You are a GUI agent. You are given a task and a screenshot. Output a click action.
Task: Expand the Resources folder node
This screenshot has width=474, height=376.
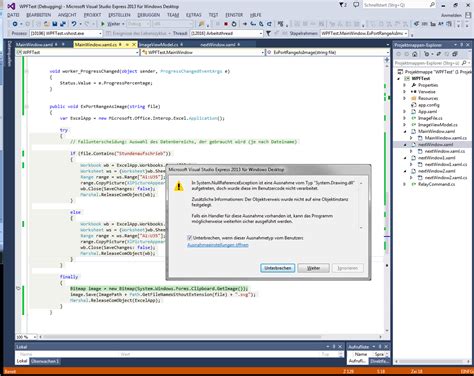click(x=404, y=98)
